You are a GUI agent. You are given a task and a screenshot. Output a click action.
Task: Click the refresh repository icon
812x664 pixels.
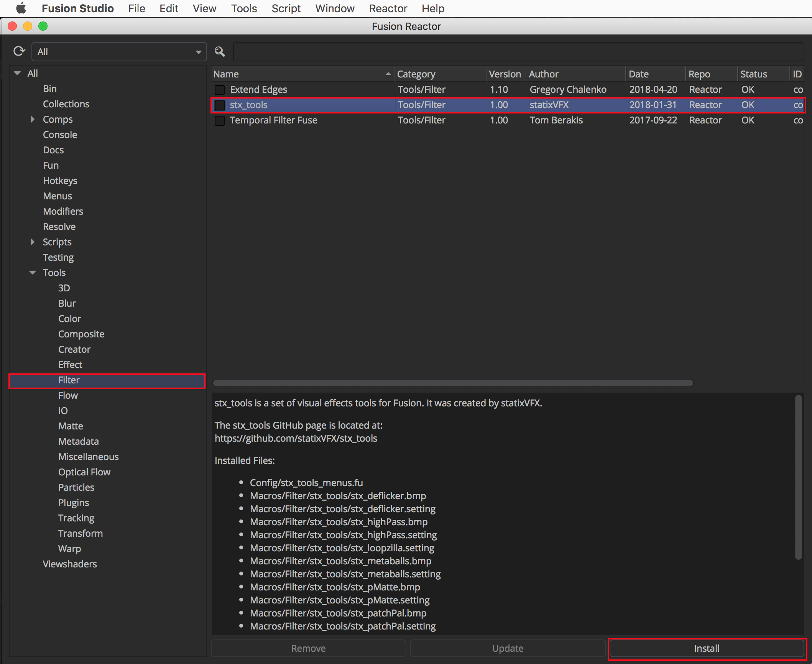(19, 51)
